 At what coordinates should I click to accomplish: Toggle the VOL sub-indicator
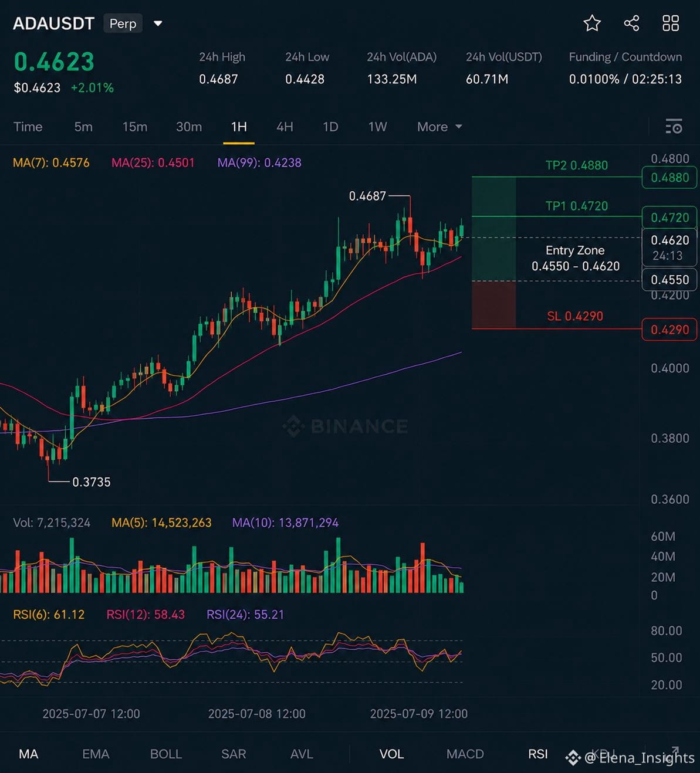pyautogui.click(x=391, y=754)
